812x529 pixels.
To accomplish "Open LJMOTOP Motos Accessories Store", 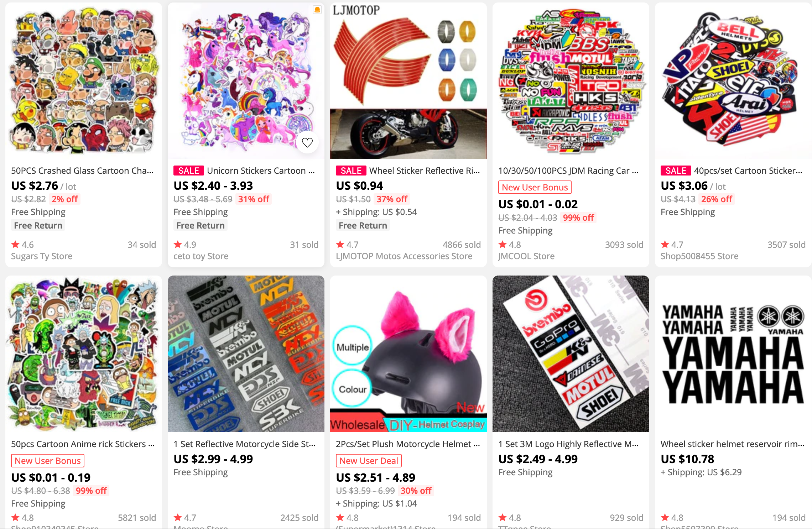I will 404,256.
